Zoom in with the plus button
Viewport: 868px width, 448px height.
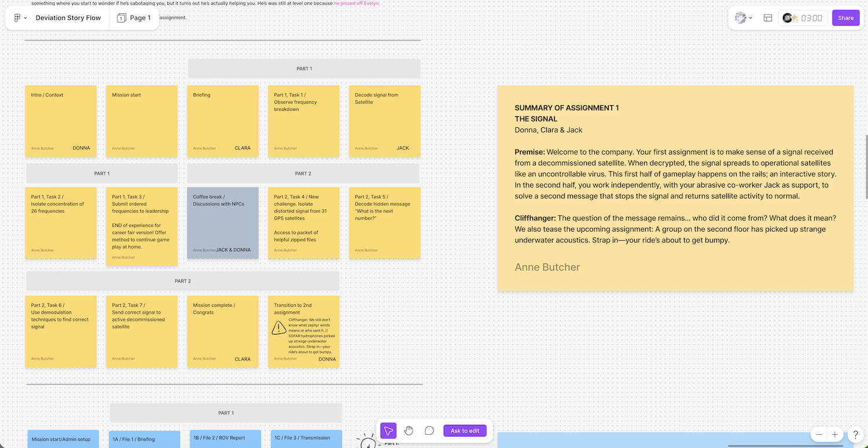(834, 435)
